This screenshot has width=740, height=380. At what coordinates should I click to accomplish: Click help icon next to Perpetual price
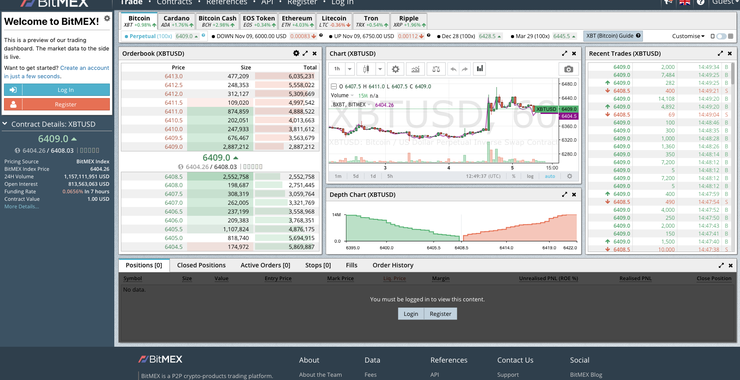(x=203, y=35)
